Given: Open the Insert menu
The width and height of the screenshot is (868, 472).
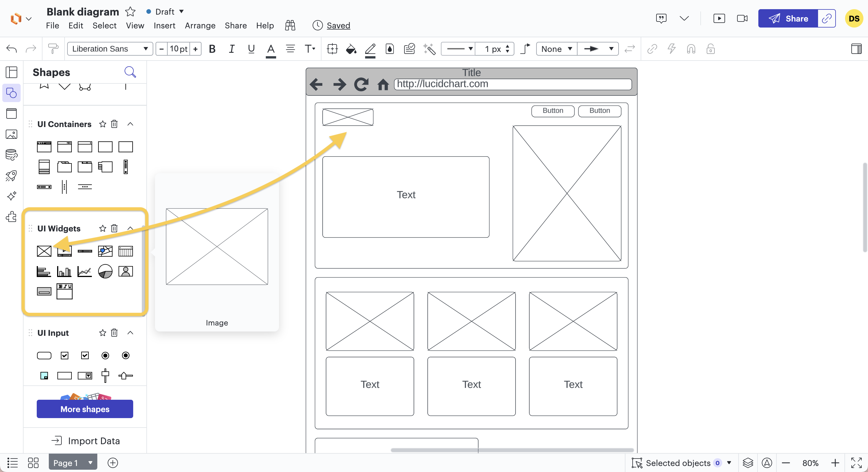Looking at the screenshot, I should point(164,25).
